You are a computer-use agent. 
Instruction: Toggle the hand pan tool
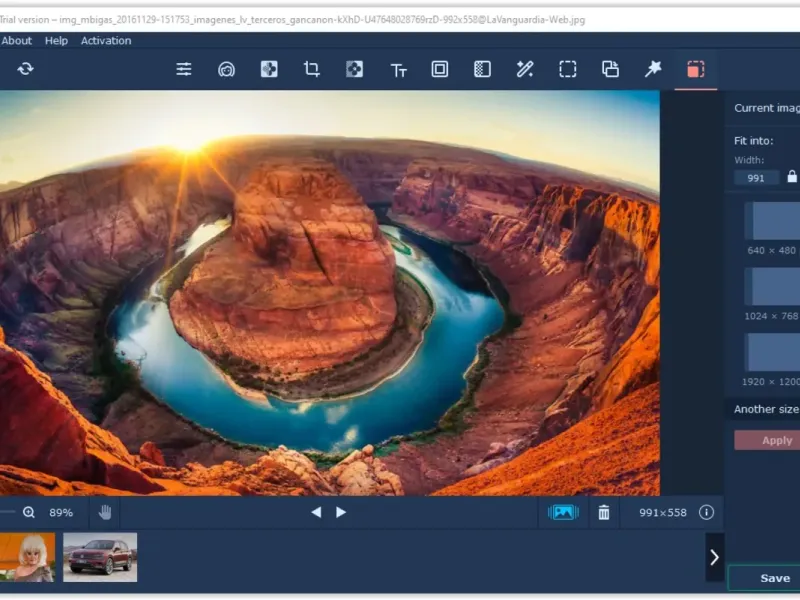click(105, 512)
